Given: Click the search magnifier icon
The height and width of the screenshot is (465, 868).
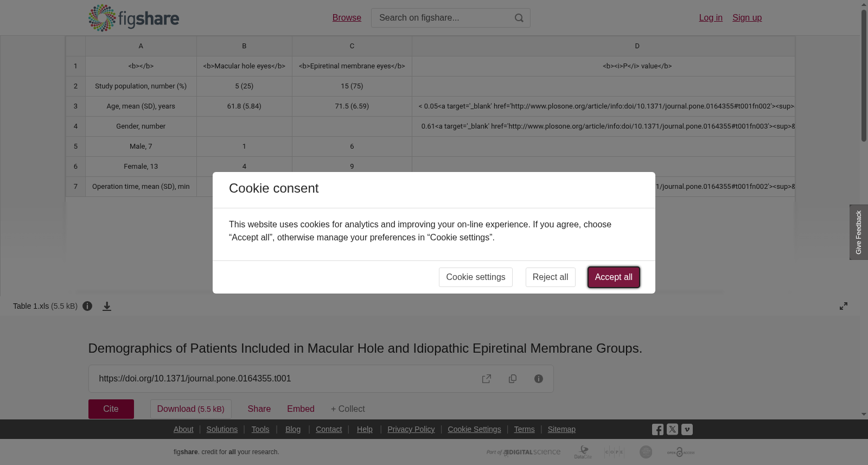Looking at the screenshot, I should click(519, 18).
